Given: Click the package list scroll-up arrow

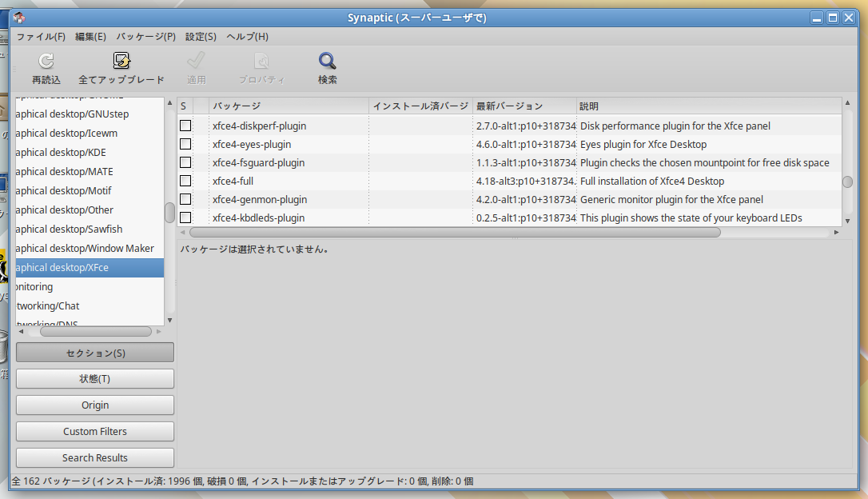Looking at the screenshot, I should point(847,103).
